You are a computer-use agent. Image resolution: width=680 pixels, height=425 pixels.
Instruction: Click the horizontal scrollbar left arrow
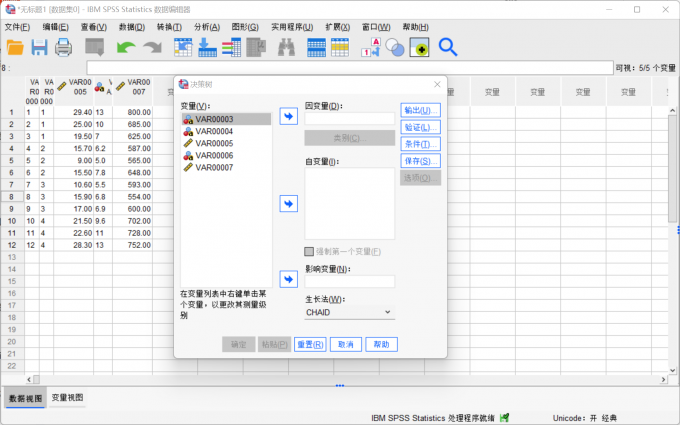click(29, 379)
